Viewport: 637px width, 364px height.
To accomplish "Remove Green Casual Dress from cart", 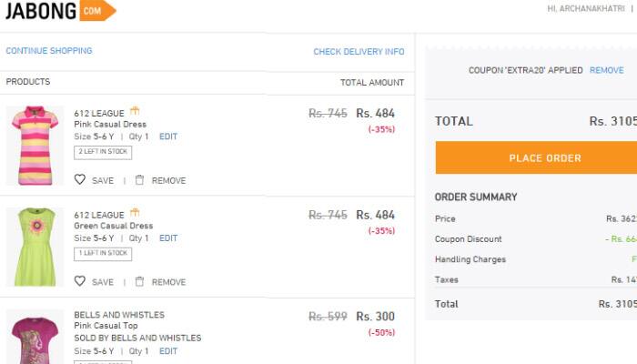I will pyautogui.click(x=168, y=282).
